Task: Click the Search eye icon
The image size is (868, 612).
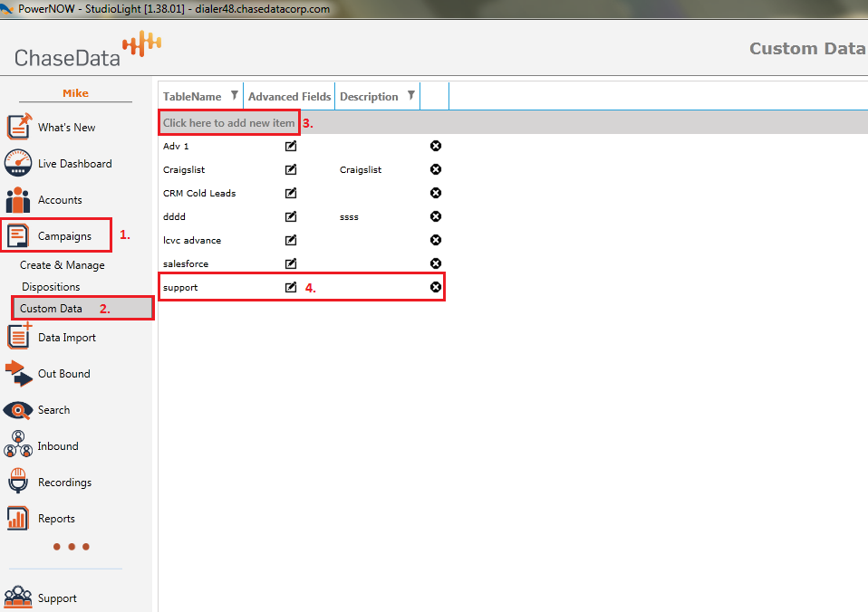Action: [x=19, y=410]
